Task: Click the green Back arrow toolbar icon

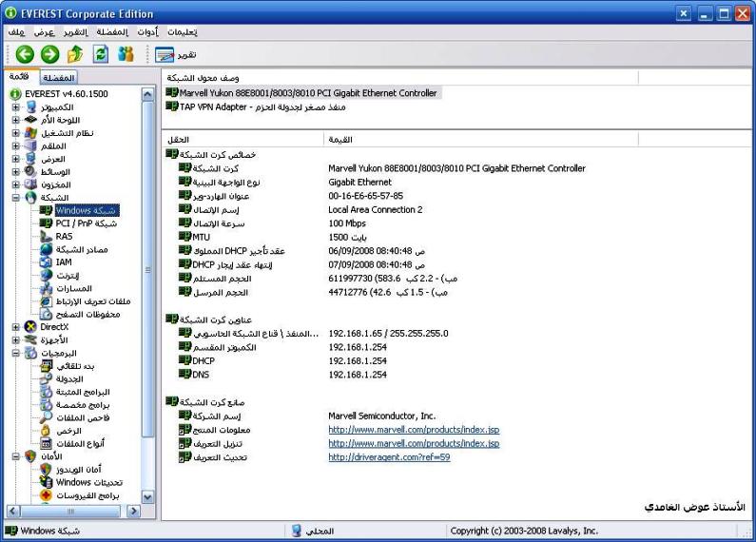Action: (x=25, y=54)
